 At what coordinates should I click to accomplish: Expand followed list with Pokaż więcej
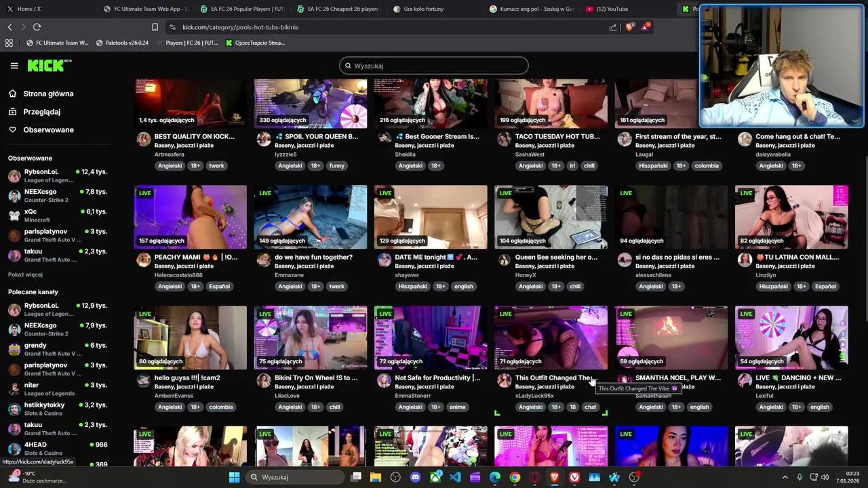point(25,274)
